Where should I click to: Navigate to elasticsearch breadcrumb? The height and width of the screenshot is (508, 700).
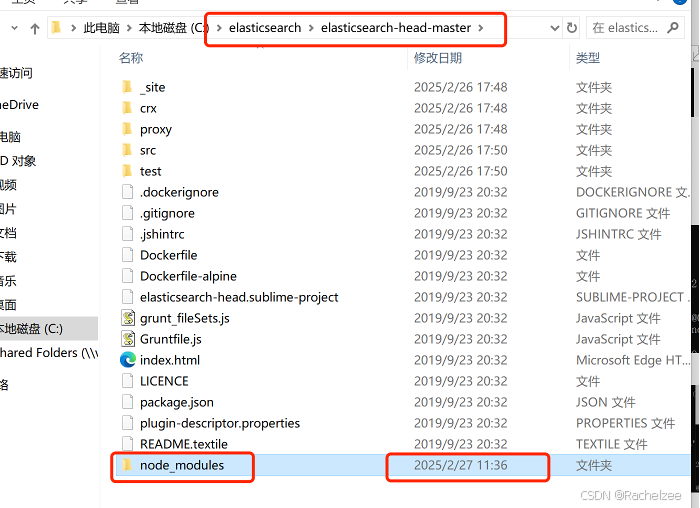[265, 28]
